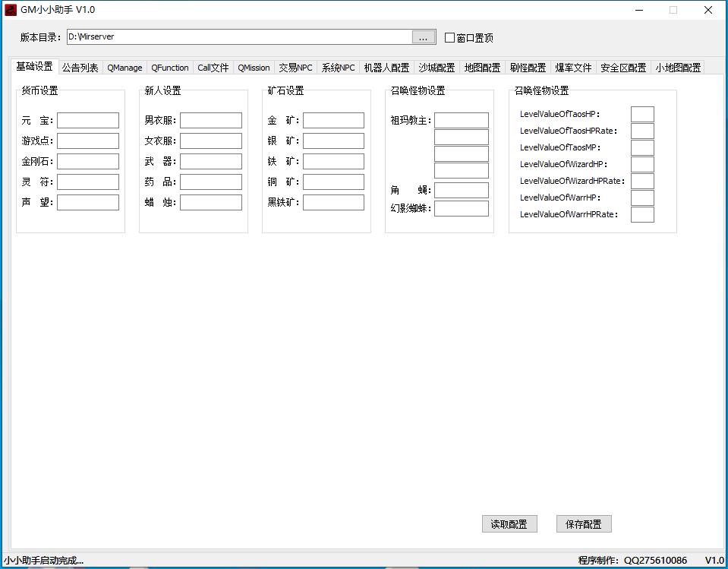Open the Call文件 tab
This screenshot has width=728, height=569.
[213, 67]
